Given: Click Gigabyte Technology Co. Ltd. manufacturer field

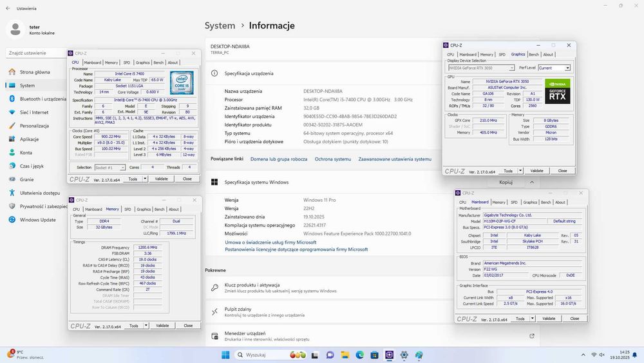Looking at the screenshot, I should (533, 215).
